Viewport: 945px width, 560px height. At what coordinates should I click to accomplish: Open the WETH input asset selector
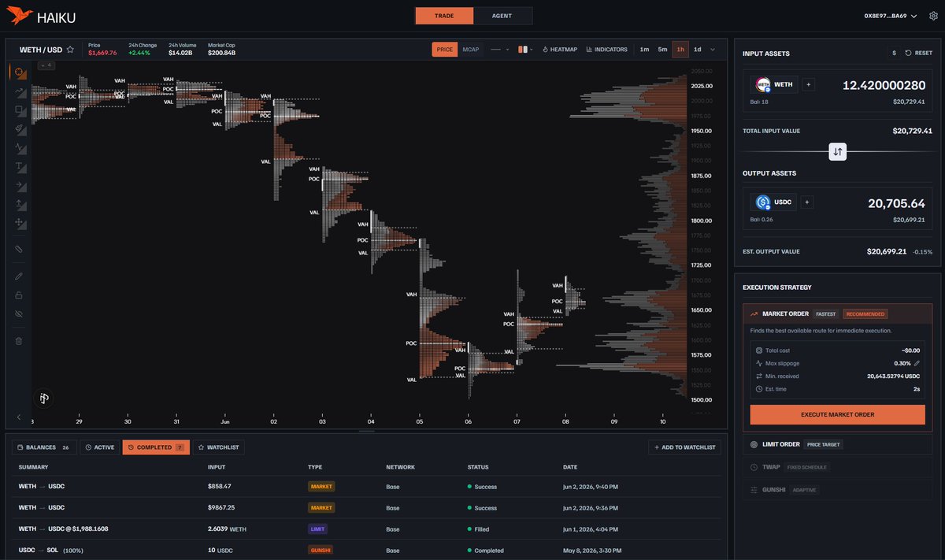[773, 84]
